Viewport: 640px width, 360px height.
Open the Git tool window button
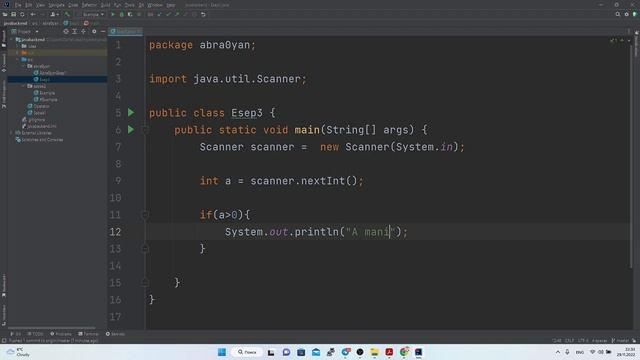click(x=15, y=334)
